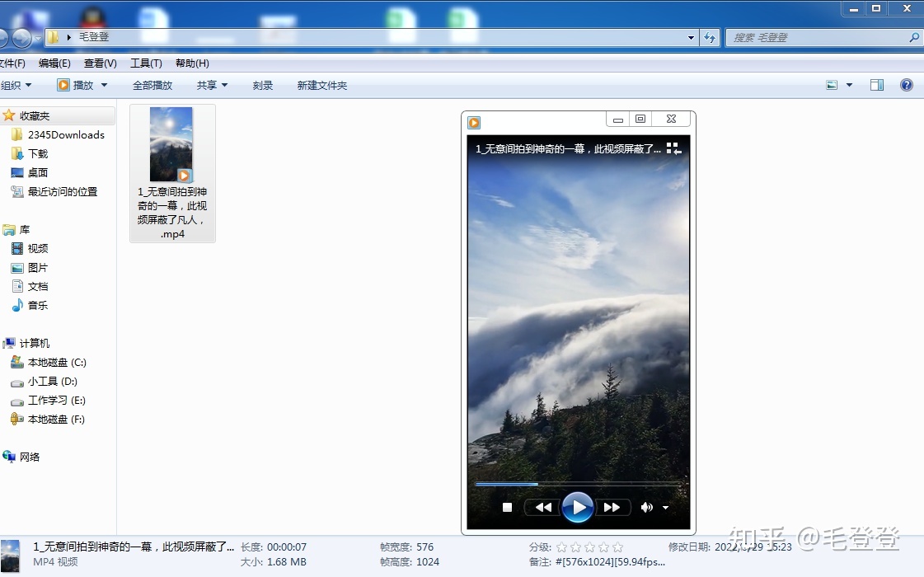
Task: Open 2345Downloads folder in sidebar
Action: (x=66, y=134)
